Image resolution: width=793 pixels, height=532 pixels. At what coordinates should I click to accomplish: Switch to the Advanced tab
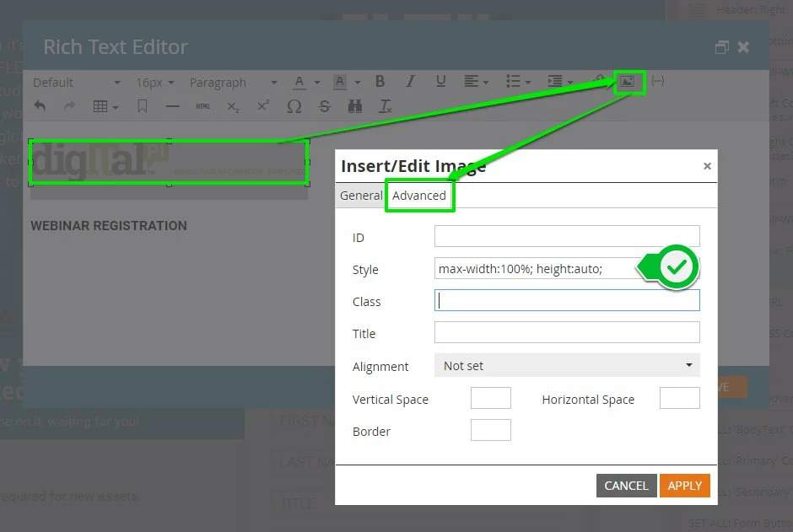click(x=419, y=196)
